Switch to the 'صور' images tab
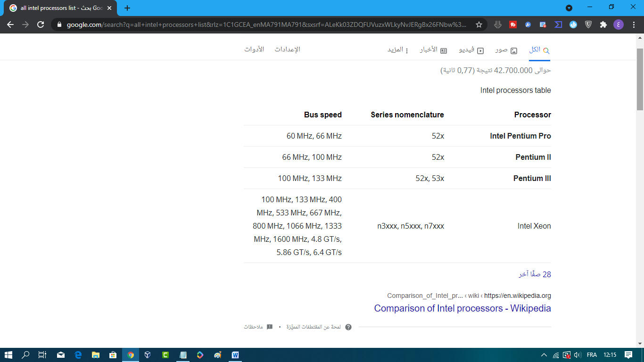The image size is (644, 362). tap(506, 50)
